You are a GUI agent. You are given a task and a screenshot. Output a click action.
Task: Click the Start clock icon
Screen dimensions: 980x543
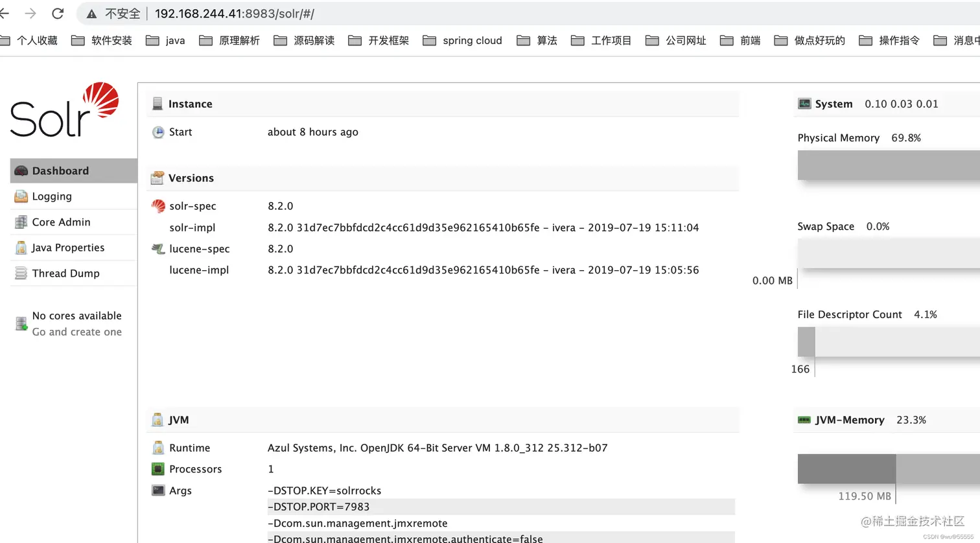(158, 132)
